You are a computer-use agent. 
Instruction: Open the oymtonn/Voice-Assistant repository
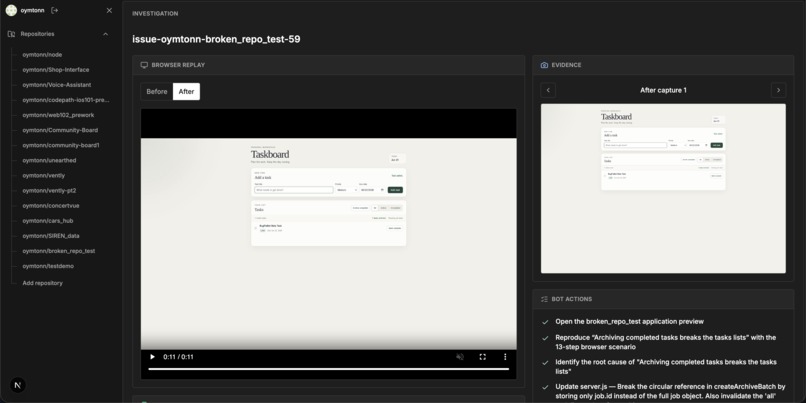[57, 85]
